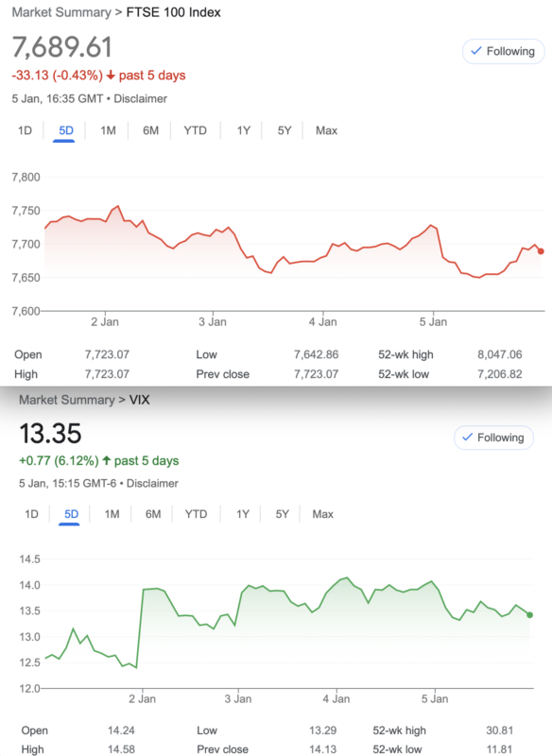The height and width of the screenshot is (756, 552).
Task: Choose 5Y range on VIX chart
Action: tap(283, 514)
